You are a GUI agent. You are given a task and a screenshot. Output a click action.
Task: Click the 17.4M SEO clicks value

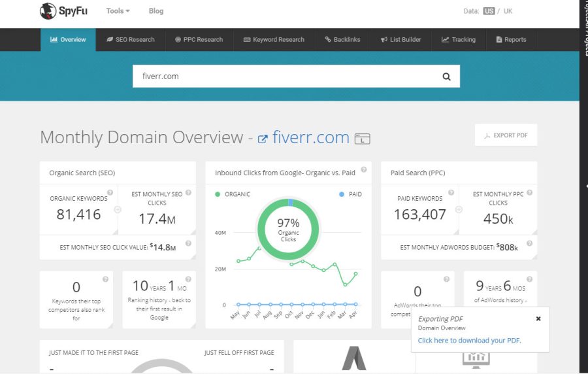pos(157,218)
